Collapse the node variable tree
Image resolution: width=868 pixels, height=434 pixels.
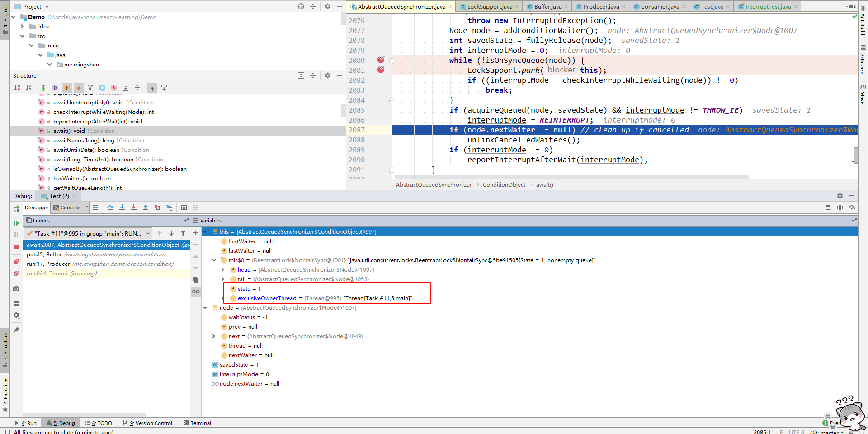point(205,308)
